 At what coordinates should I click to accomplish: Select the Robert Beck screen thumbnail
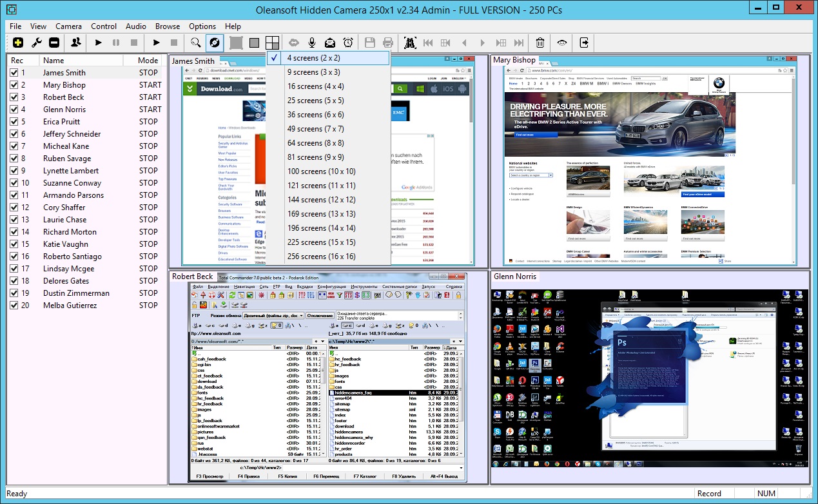click(328, 377)
